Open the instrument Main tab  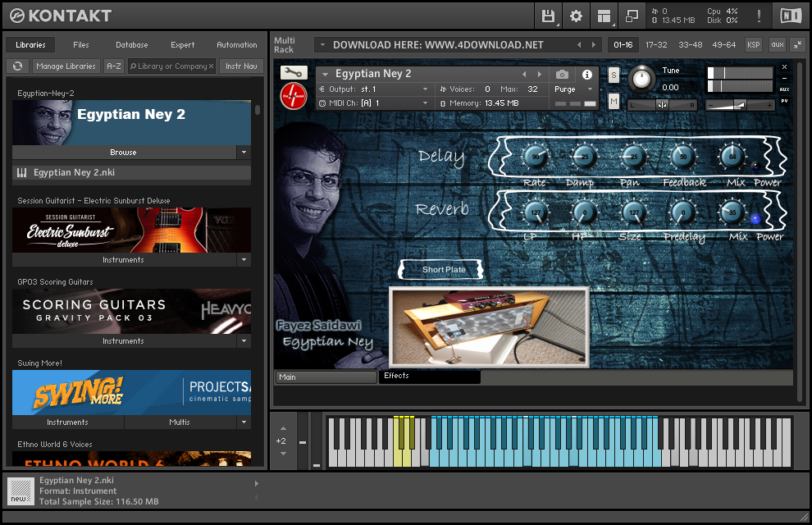(x=326, y=377)
